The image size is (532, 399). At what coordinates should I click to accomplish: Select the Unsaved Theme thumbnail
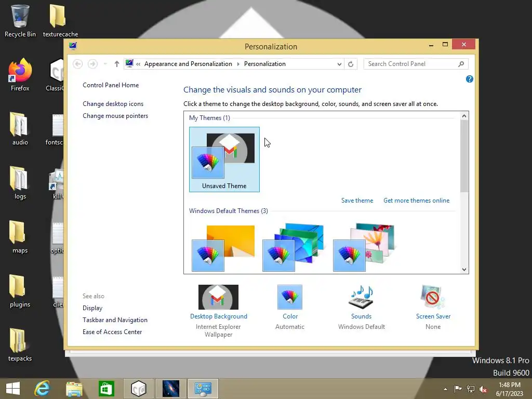[224, 159]
